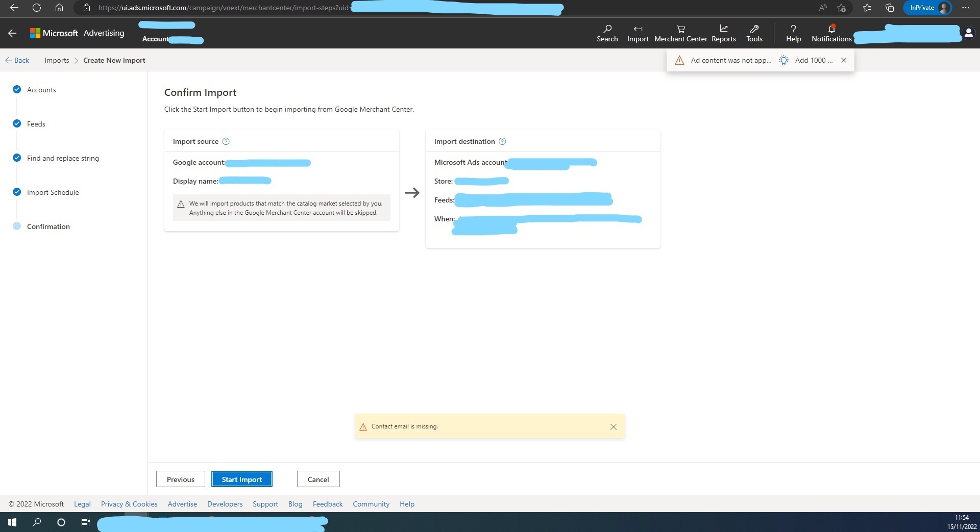This screenshot has width=980, height=532.
Task: Open Search in the top navigation
Action: (x=607, y=33)
